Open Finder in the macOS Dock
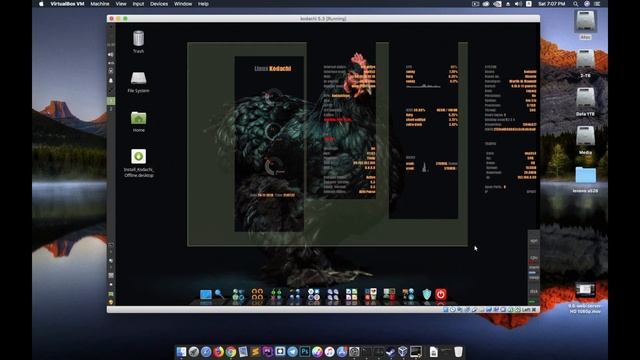 [181, 351]
